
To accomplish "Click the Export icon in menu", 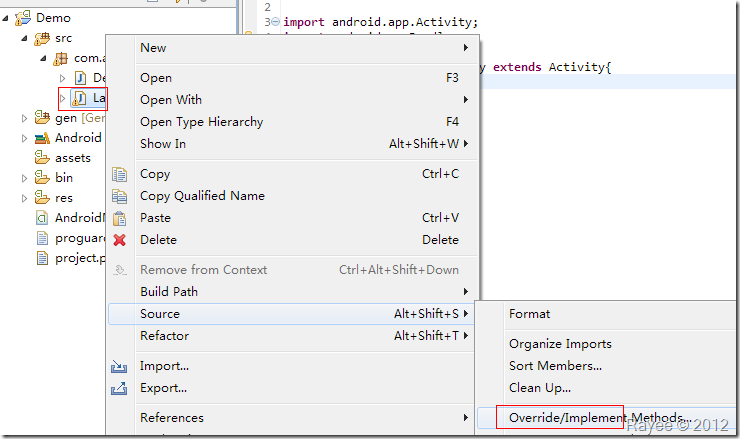I will tap(120, 388).
